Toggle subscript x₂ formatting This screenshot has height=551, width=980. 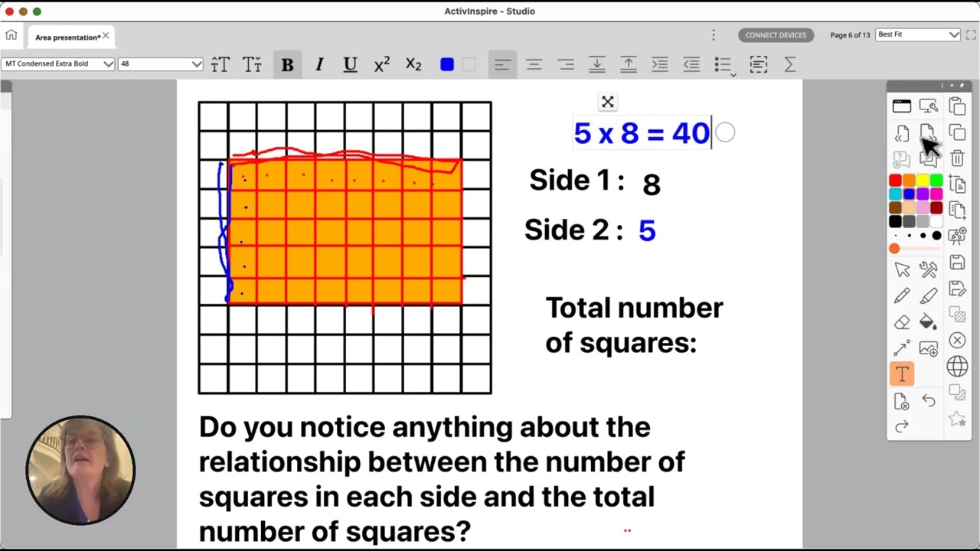[x=413, y=65]
